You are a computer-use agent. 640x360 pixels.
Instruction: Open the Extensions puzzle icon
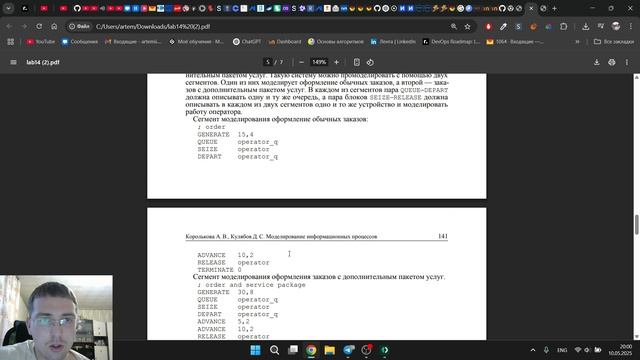pos(563,27)
